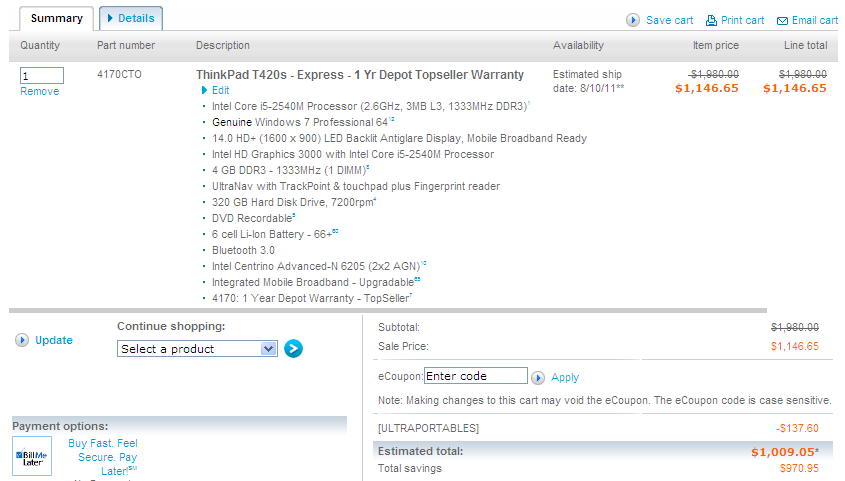The width and height of the screenshot is (845, 481).
Task: Click the Item price column header
Action: coord(716,46)
